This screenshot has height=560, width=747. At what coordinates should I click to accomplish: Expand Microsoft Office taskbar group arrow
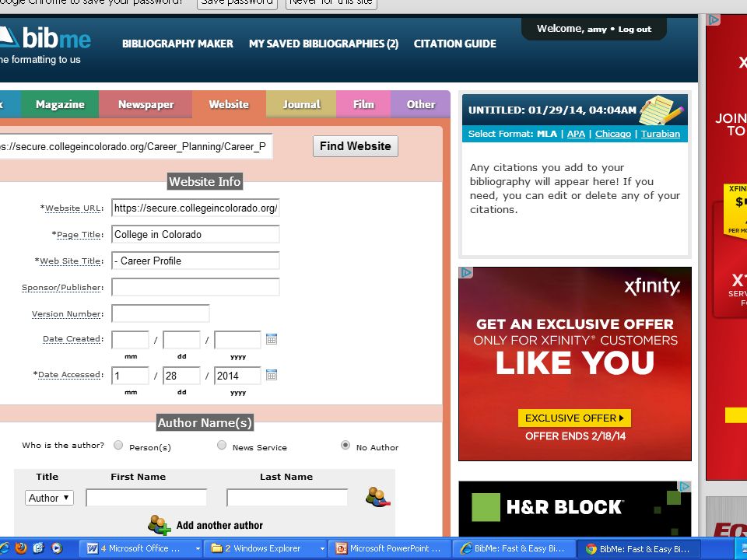tap(198, 548)
